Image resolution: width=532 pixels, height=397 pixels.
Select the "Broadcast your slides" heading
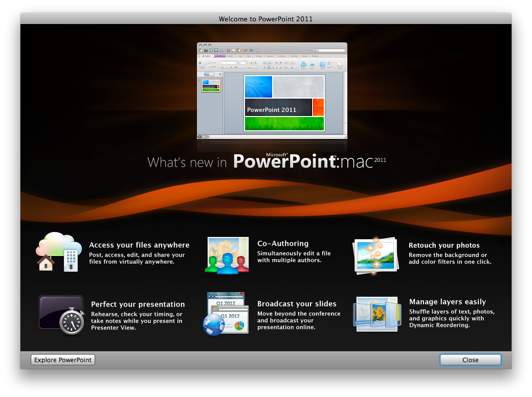(x=297, y=304)
